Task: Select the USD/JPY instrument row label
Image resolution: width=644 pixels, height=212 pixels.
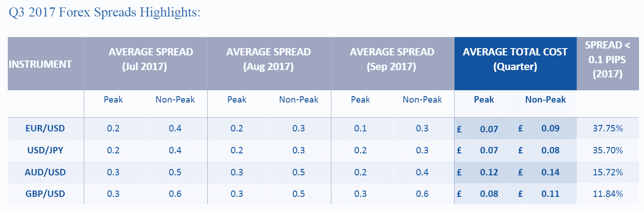Action: (x=45, y=151)
